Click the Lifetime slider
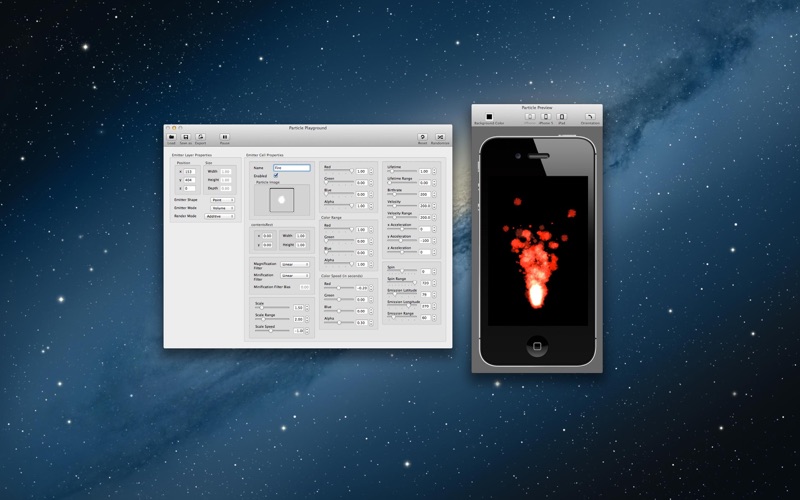Viewport: 800px width, 500px height. click(x=402, y=171)
